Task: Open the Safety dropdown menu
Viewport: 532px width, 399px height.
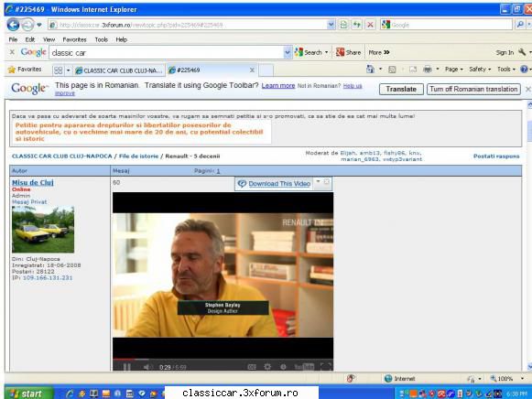Action: coord(480,70)
